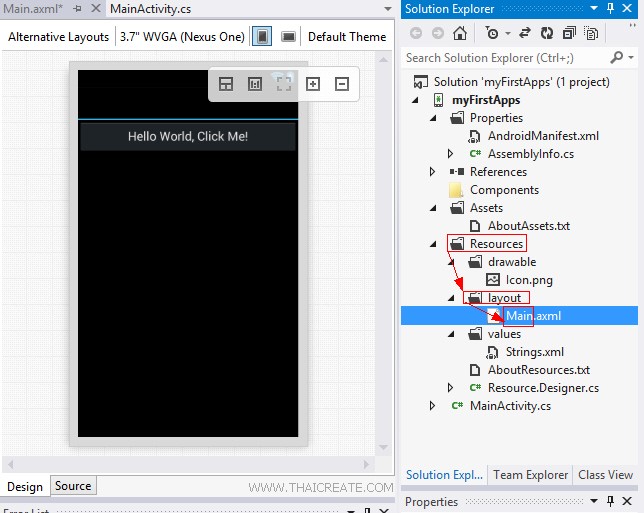This screenshot has width=644, height=513.
Task: Collapse the Resources folder
Action: [433, 244]
